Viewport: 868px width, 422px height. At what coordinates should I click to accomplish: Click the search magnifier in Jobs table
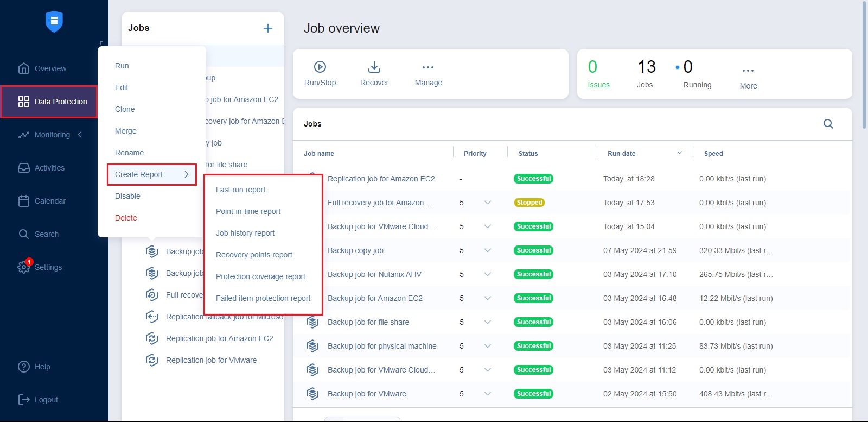828,124
